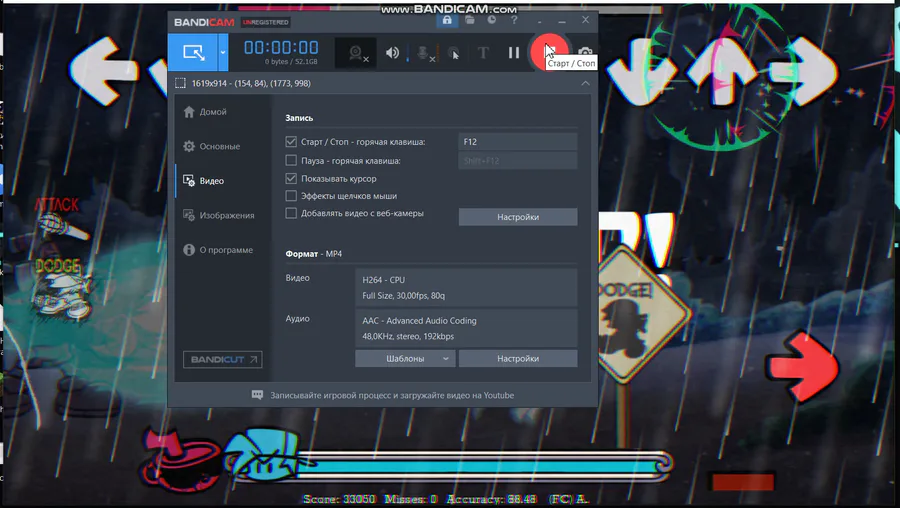
Task: Click the F12 hotkey input field
Action: 518,142
